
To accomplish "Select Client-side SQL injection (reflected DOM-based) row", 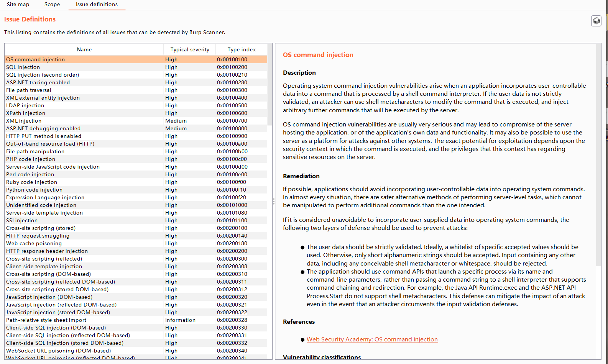I will [136, 335].
